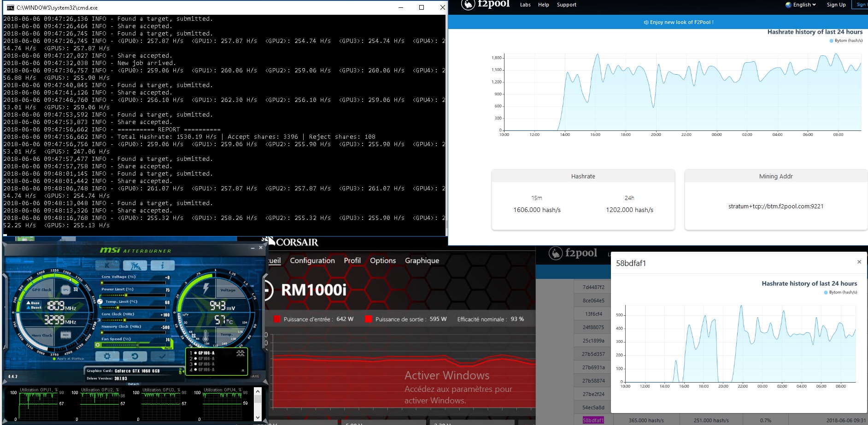Open MSI Afterburner settings gear button

pos(107,356)
